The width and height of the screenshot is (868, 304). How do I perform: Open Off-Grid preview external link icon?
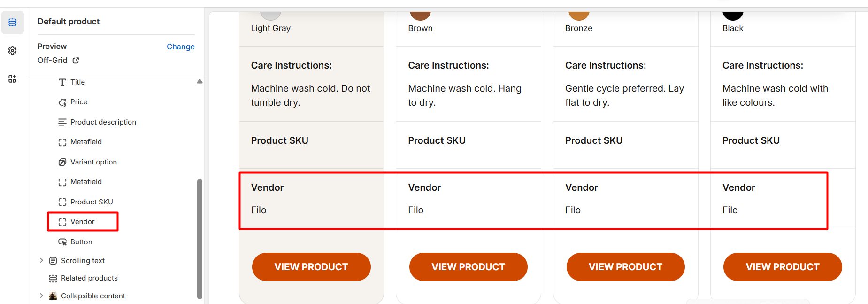tap(76, 61)
